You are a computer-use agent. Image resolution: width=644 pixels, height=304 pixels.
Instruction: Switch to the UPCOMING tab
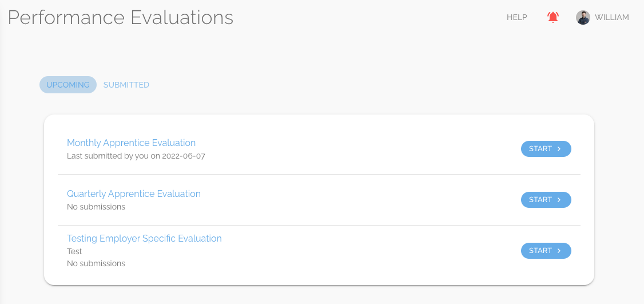[x=68, y=85]
